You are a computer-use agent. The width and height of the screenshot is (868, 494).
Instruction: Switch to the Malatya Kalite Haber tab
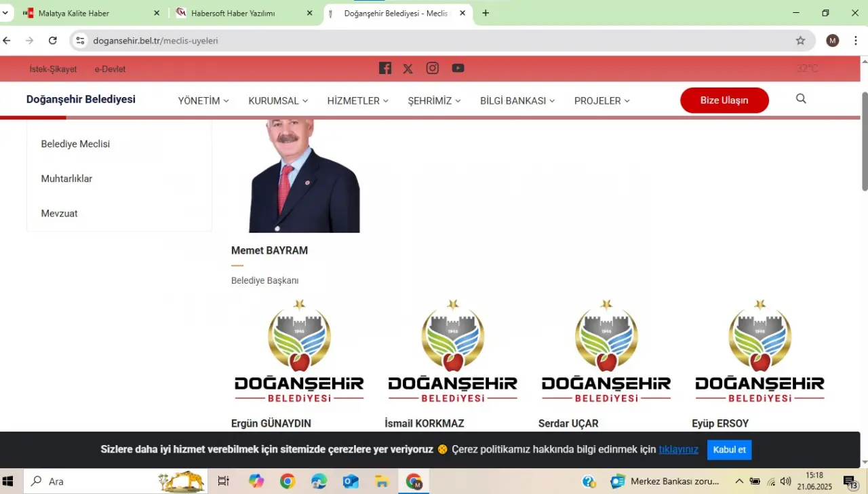[90, 13]
